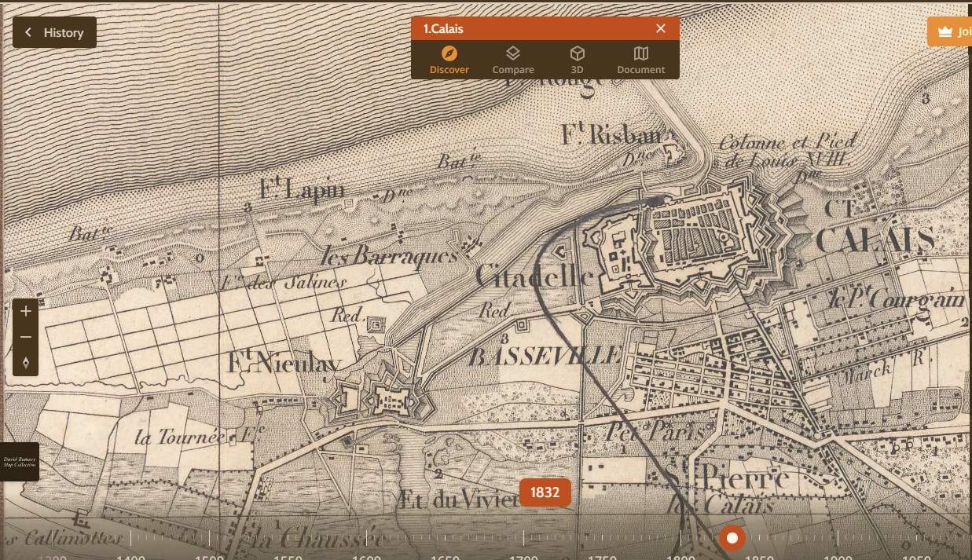The height and width of the screenshot is (560, 972).
Task: Open the Compare layers mode
Action: point(512,60)
